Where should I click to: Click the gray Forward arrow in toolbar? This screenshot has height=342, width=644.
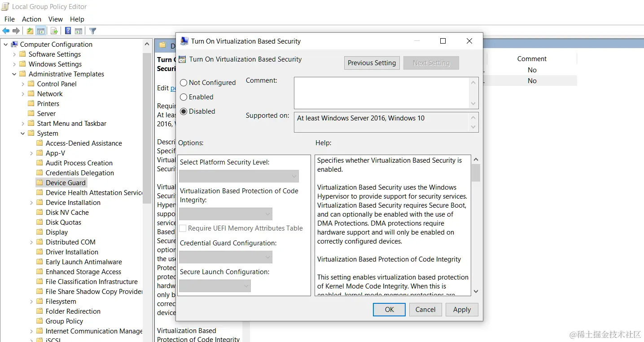click(x=16, y=31)
